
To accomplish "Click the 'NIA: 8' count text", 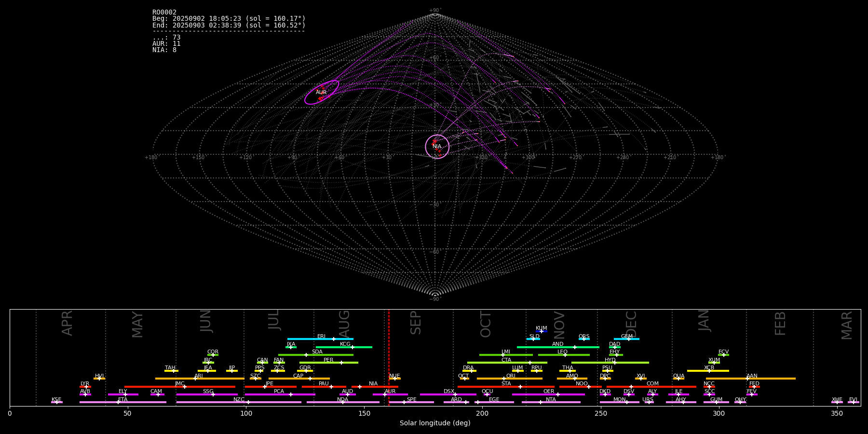I will (164, 50).
